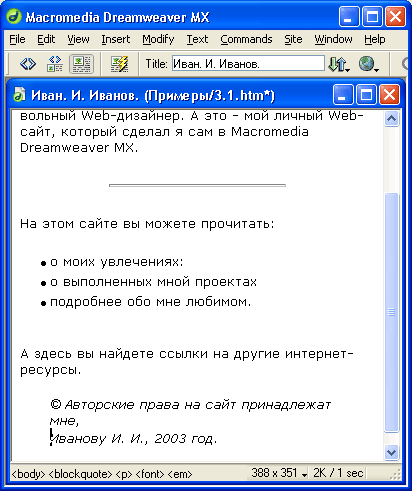The height and width of the screenshot is (491, 412).
Task: Open the window size 388 x 351 dropdown
Action: coord(279,473)
